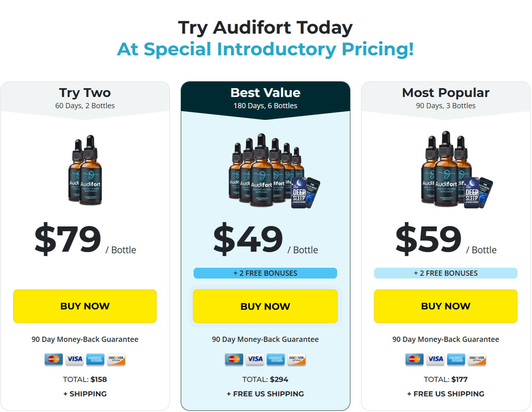Click BUY NOW in the Most Popular column
Viewport: 532px width, 412px height.
[445, 306]
